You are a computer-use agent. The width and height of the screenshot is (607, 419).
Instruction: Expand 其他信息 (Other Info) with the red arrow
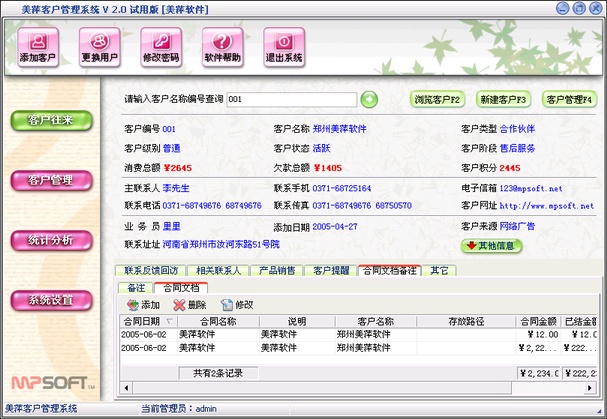pos(492,245)
